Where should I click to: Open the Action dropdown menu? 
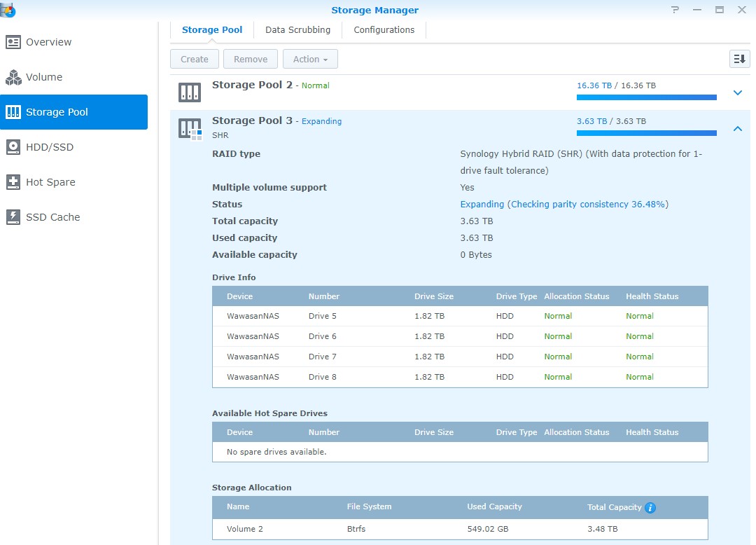pyautogui.click(x=310, y=59)
